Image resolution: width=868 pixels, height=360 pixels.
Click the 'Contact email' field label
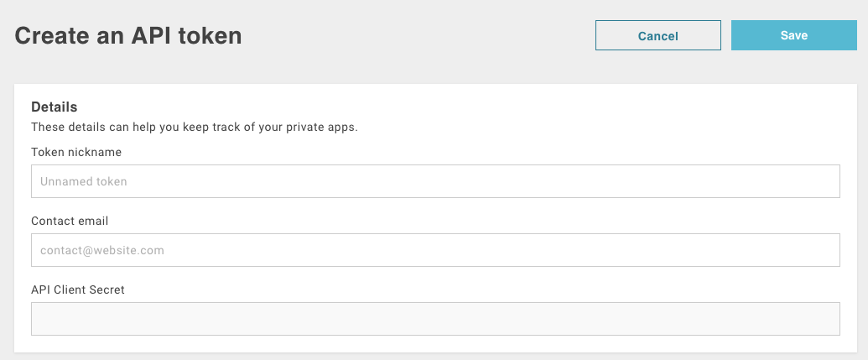[x=70, y=221]
